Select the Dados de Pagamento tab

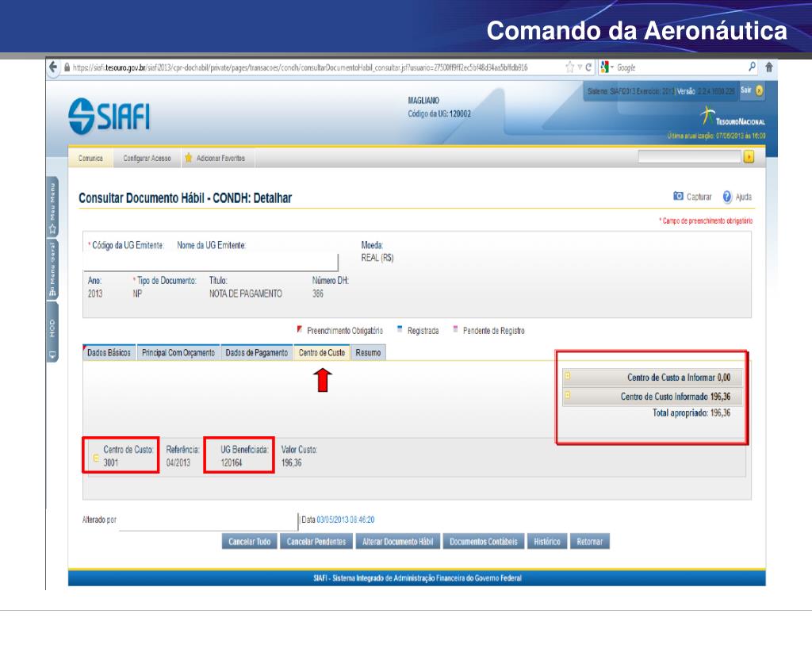point(257,352)
